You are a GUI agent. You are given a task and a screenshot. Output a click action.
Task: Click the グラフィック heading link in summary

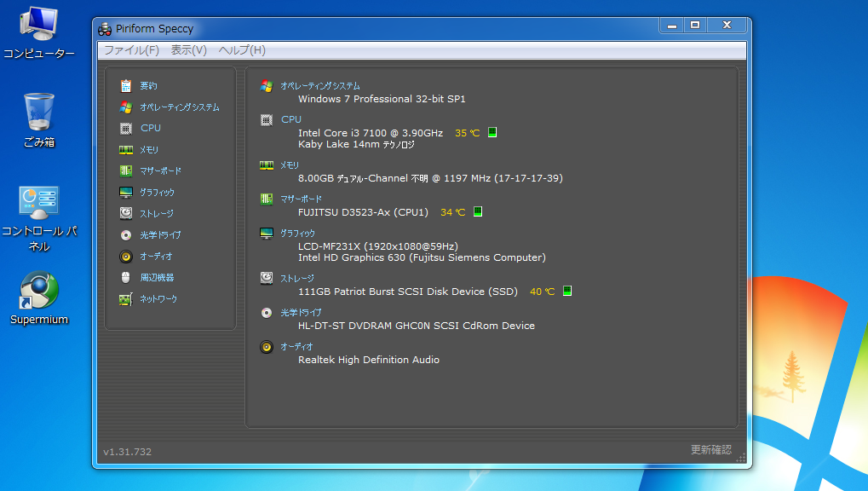pos(297,234)
